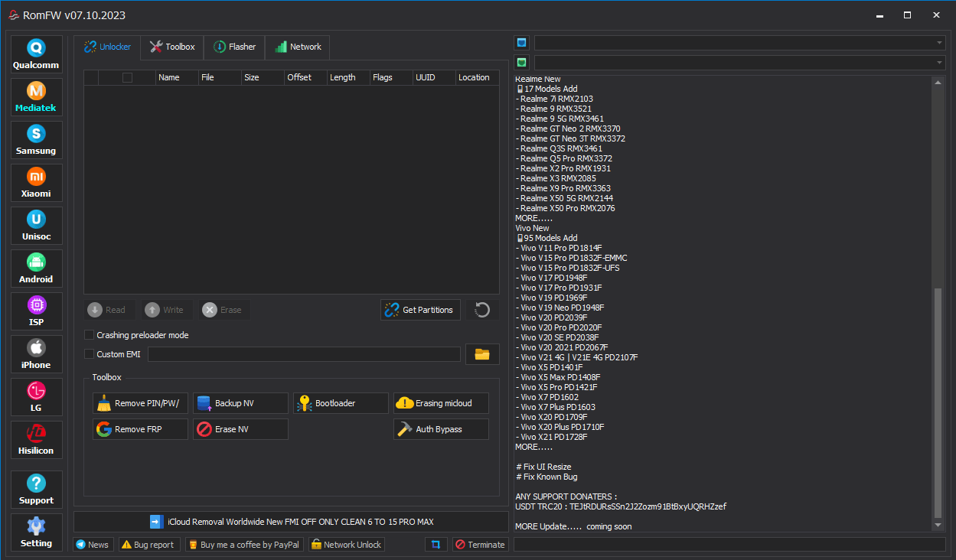
Task: Open the Xiaomi module
Action: (36, 183)
